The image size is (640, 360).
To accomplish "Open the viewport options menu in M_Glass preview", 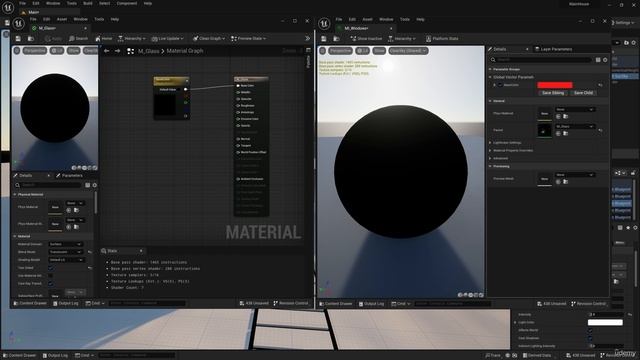I will 17,51.
